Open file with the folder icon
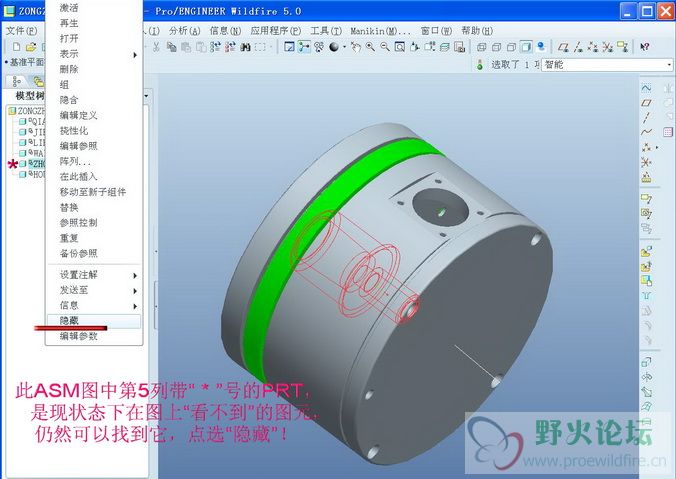Image resolution: width=676 pixels, height=479 pixels. coord(31,47)
